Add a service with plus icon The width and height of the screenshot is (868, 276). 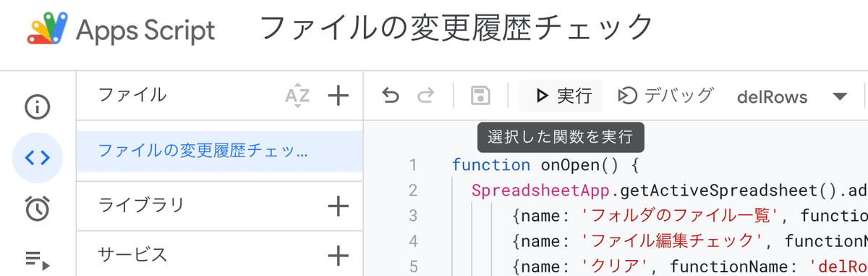pyautogui.click(x=338, y=255)
